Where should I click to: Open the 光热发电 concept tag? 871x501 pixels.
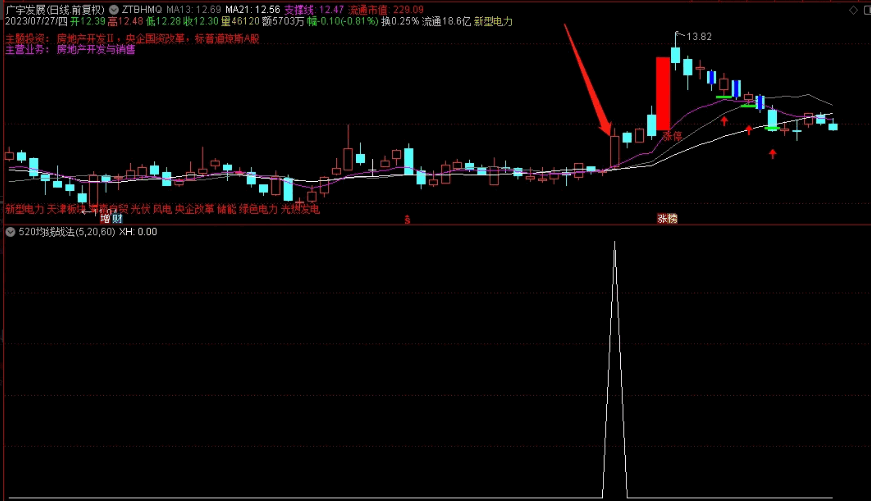tap(300, 209)
